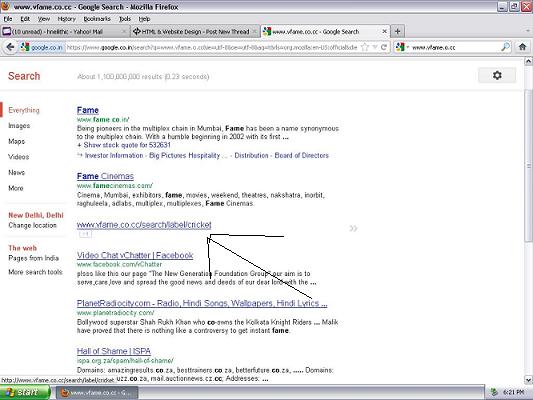Bookmark page with the star icon

point(365,47)
